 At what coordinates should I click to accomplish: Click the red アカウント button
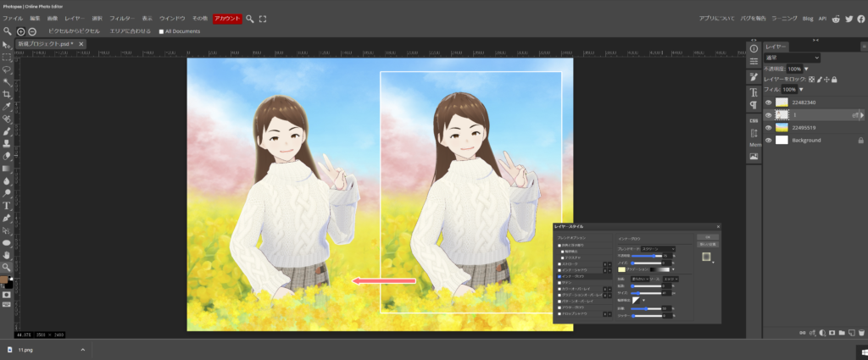point(227,18)
